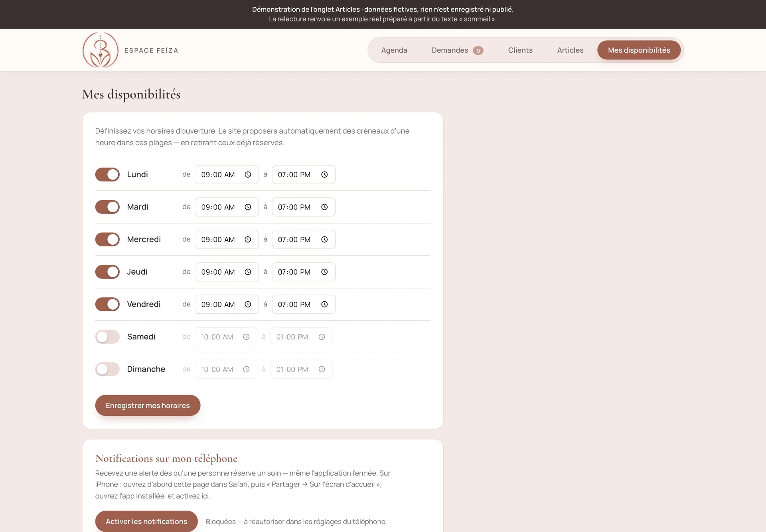Image resolution: width=766 pixels, height=532 pixels.
Task: Disable the Lundi availability toggle
Action: 107,174
